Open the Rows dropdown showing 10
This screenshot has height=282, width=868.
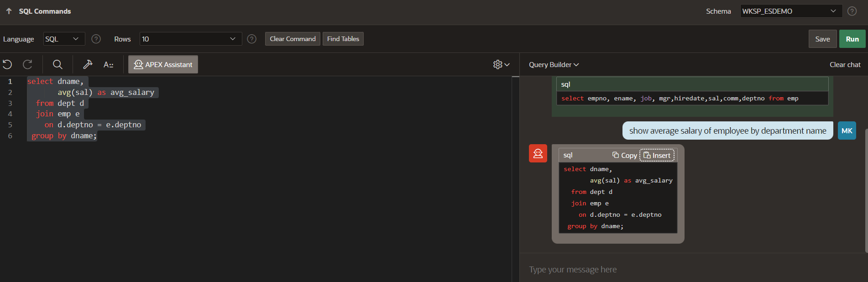190,39
